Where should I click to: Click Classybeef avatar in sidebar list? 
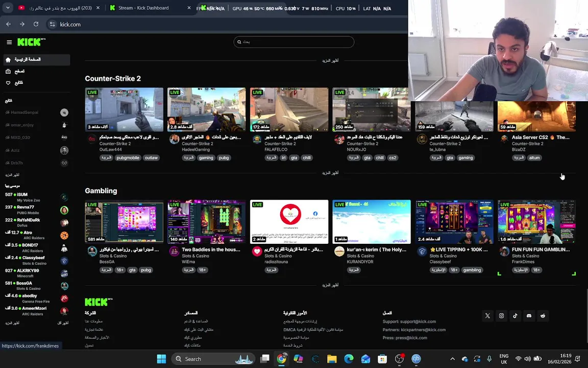click(64, 261)
